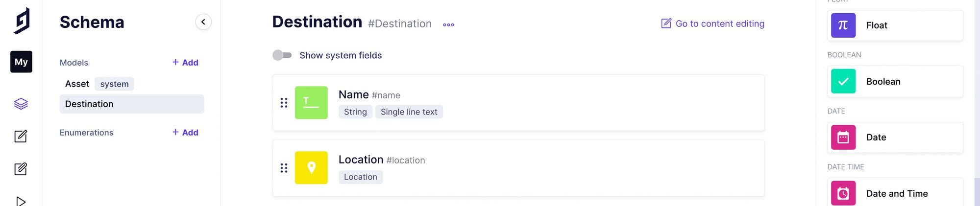
Task: Open the API playground play icon
Action: (21, 201)
